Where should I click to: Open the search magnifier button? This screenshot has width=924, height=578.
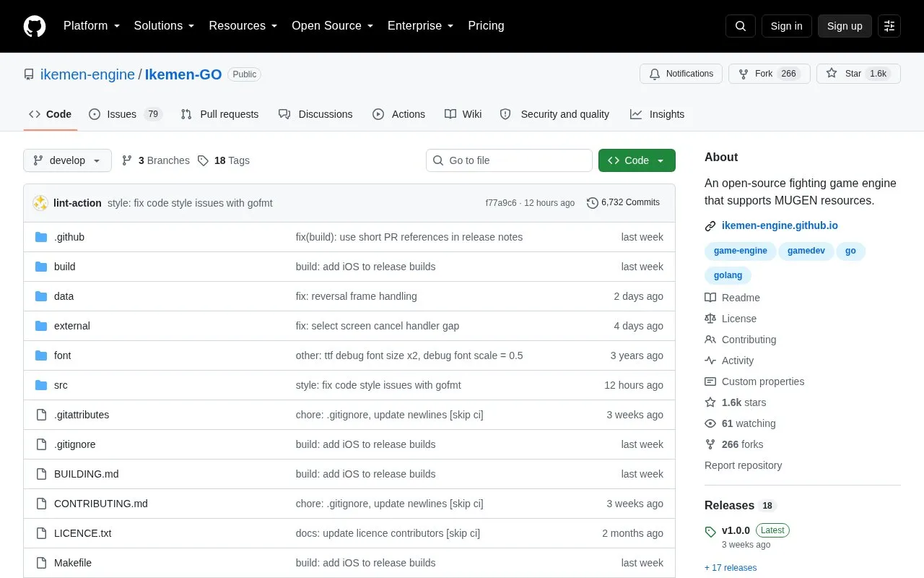click(741, 26)
